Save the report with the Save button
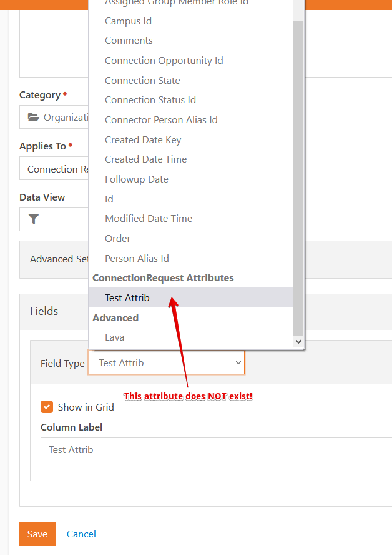The height and width of the screenshot is (555, 392). pos(37,534)
